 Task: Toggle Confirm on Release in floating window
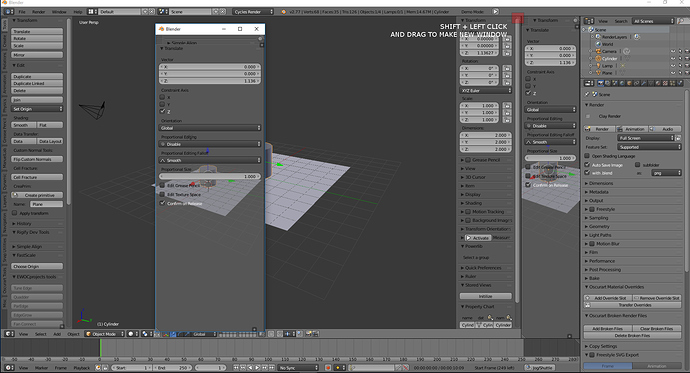click(162, 203)
